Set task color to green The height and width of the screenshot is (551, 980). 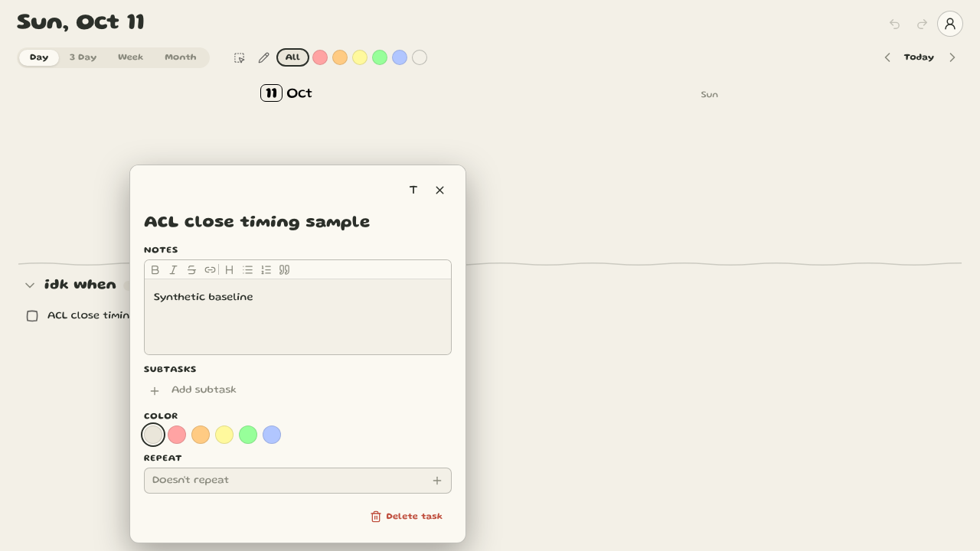point(248,435)
